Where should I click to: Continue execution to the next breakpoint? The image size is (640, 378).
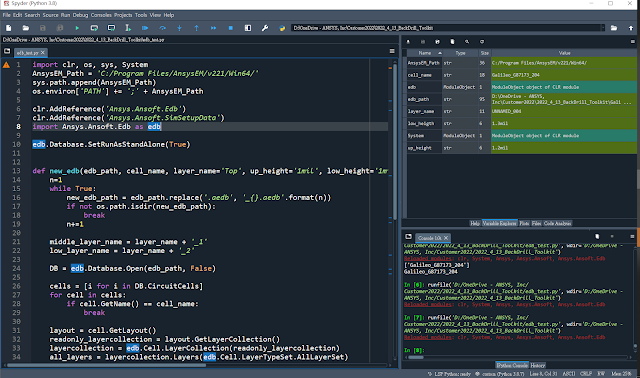[x=213, y=28]
